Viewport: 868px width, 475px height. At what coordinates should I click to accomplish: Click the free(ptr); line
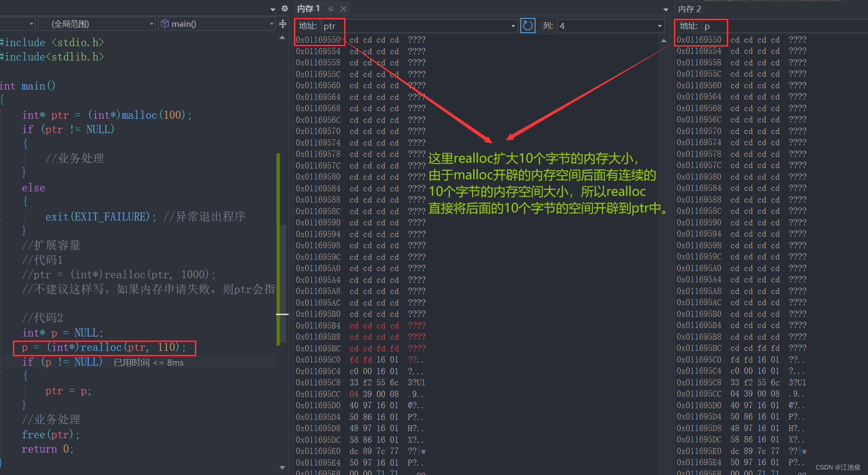[51, 435]
